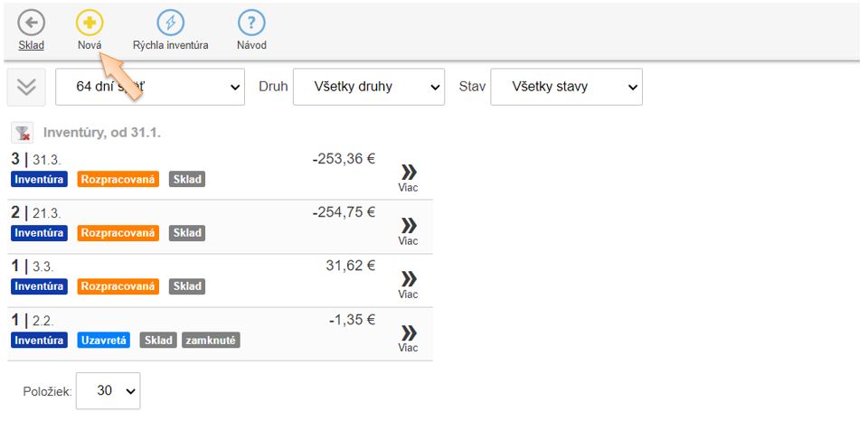Click the back arrow Sklad icon

[x=32, y=23]
